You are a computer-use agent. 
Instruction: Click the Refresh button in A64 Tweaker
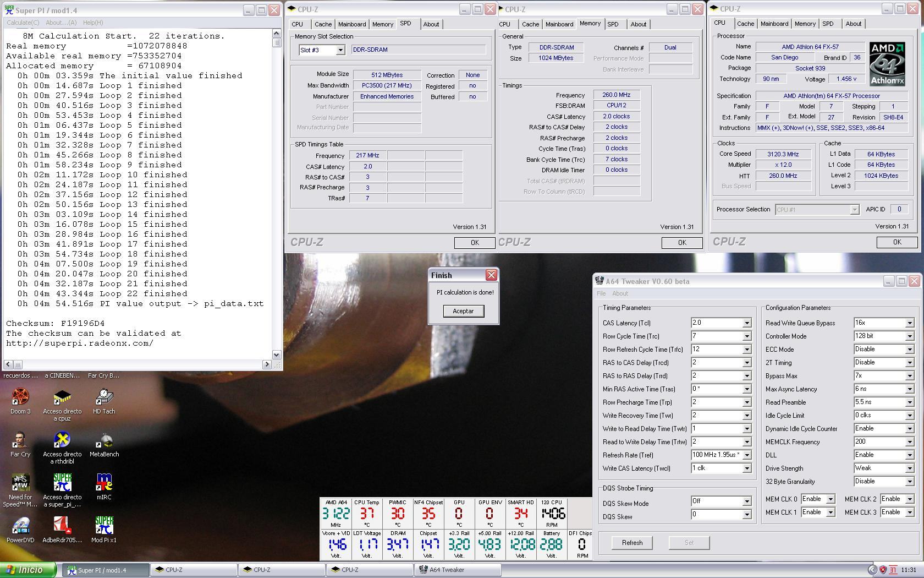click(x=632, y=543)
